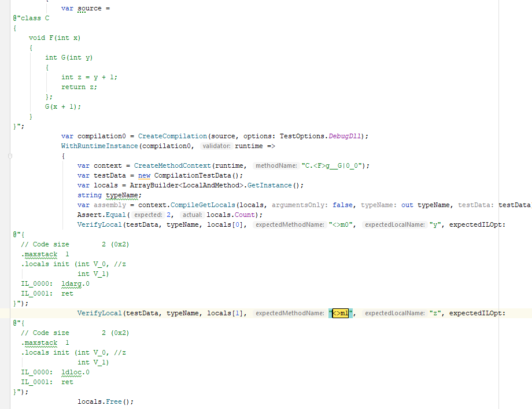This screenshot has height=409, width=532.
Task: Click the Free method call
Action: [114, 402]
